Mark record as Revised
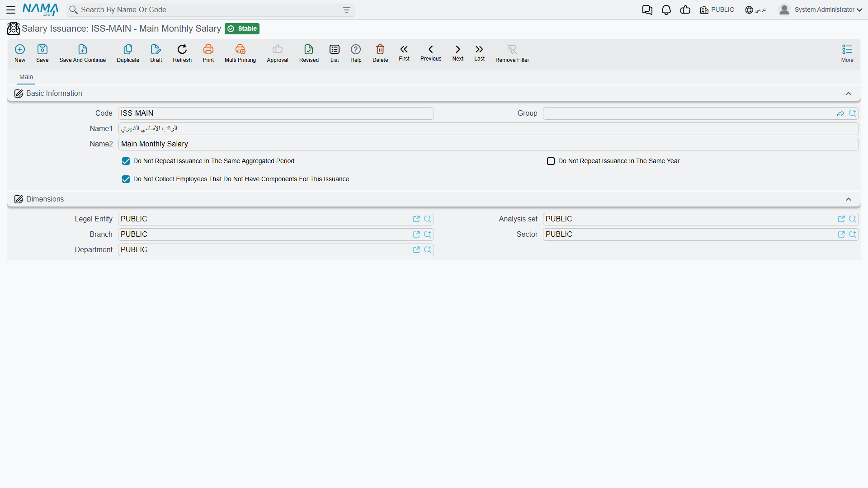 click(309, 53)
